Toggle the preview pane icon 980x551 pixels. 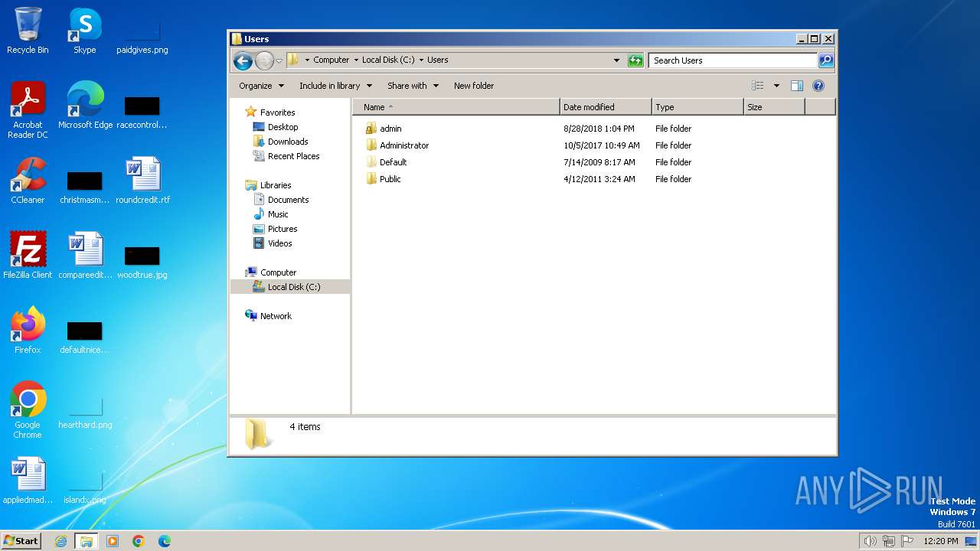pyautogui.click(x=797, y=86)
